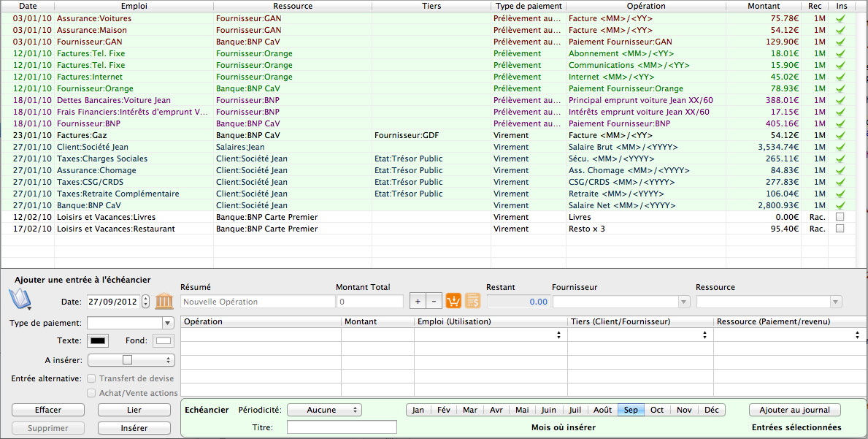Click the plus button to add line
The width and height of the screenshot is (868, 439).
pos(418,302)
